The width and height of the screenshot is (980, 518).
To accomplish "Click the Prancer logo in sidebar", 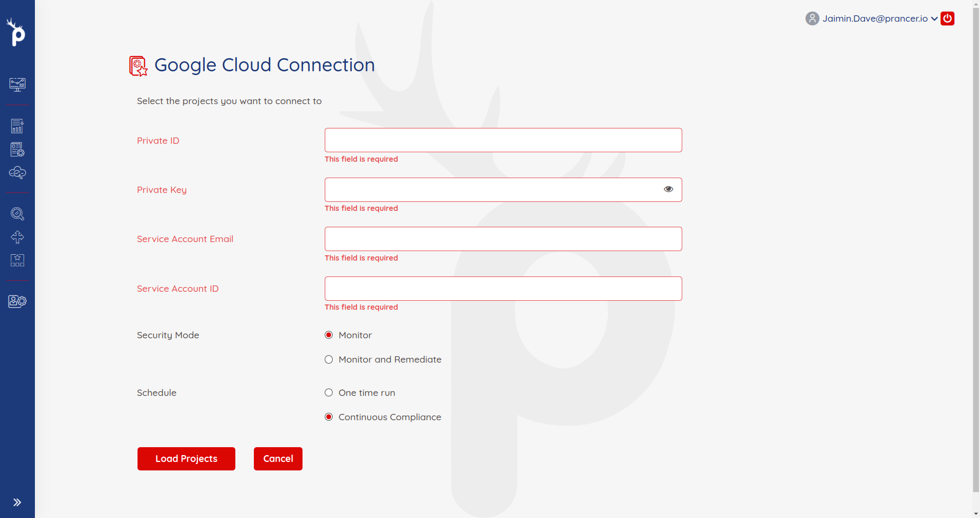I will pos(16,32).
